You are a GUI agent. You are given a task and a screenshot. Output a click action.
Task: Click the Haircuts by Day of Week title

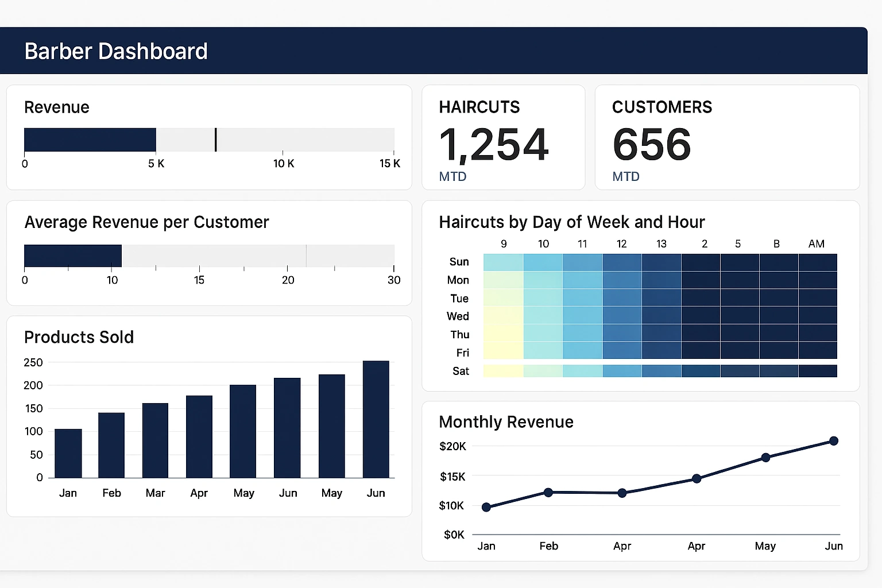pyautogui.click(x=572, y=222)
